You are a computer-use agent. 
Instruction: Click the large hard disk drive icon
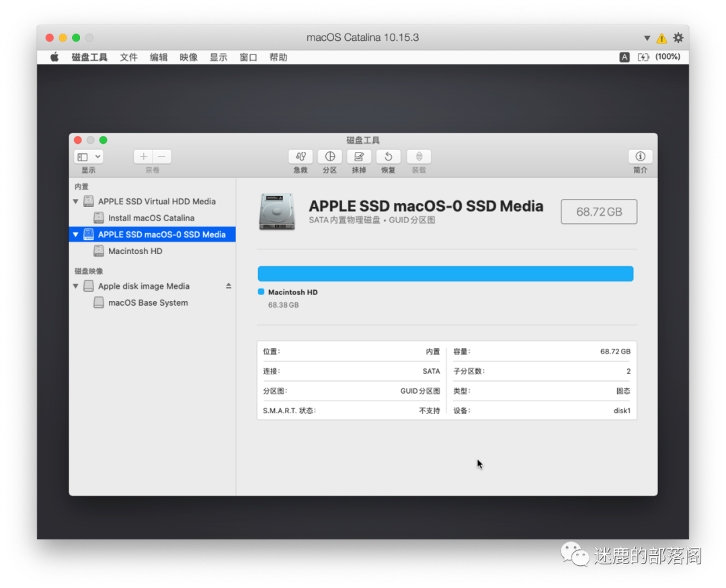click(277, 212)
